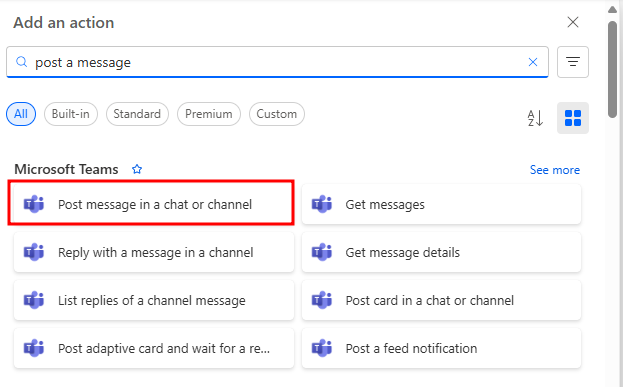The image size is (623, 387).
Task: Click Teams icon beside Post adaptive card
Action: (34, 348)
